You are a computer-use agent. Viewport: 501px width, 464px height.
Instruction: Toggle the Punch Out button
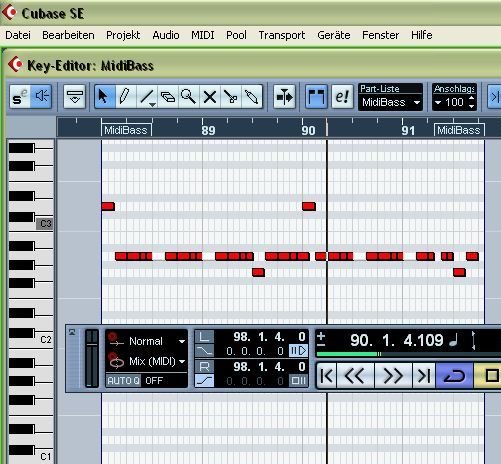coord(204,380)
